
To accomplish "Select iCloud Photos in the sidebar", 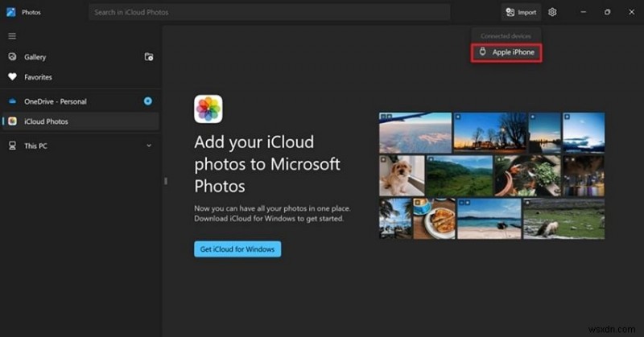I will (x=80, y=121).
